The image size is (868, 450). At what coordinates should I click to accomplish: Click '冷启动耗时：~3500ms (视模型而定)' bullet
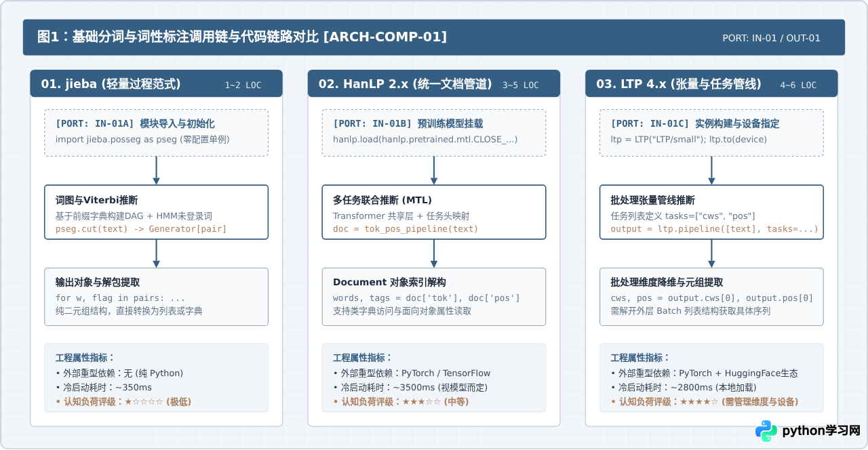click(x=410, y=387)
